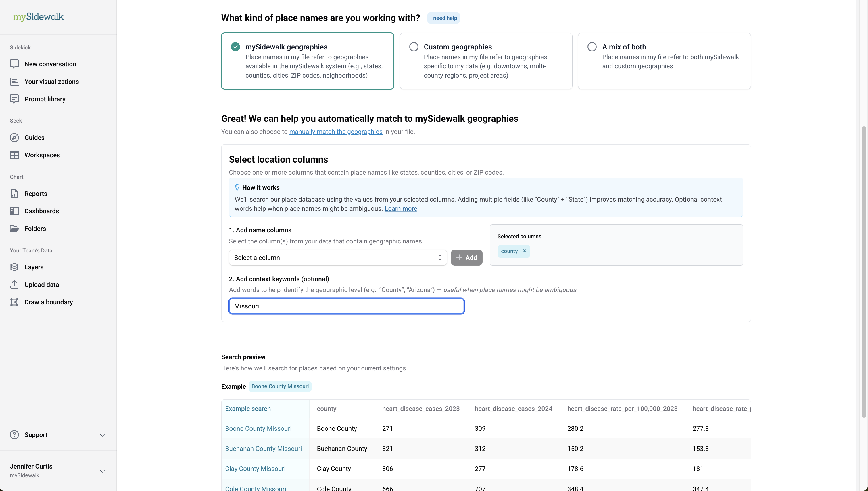Screen dimensions: 868x491
Task: Open Draw a boundary polygon icon
Action: 14,302
